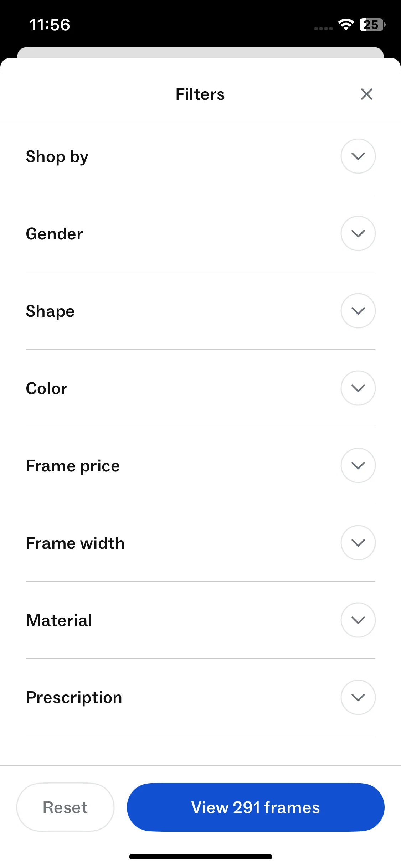
Task: Expand the Material filter chevron
Action: pos(358,620)
